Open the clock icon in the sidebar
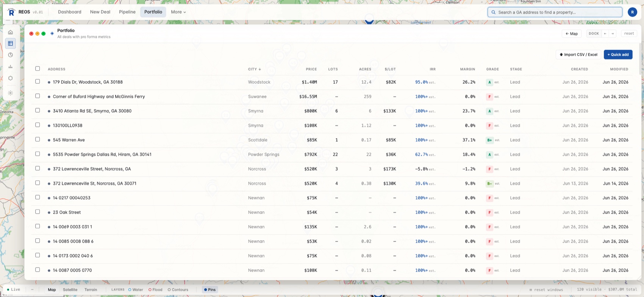 pyautogui.click(x=11, y=55)
